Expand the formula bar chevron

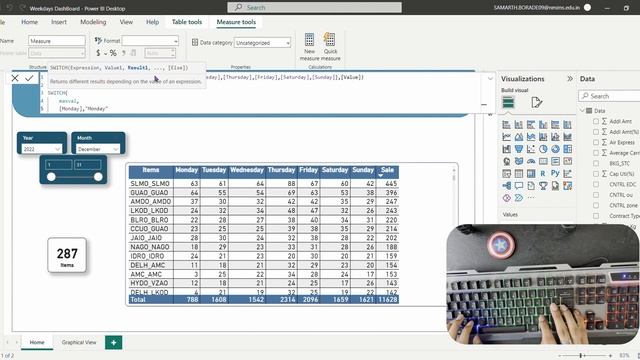tap(490, 78)
